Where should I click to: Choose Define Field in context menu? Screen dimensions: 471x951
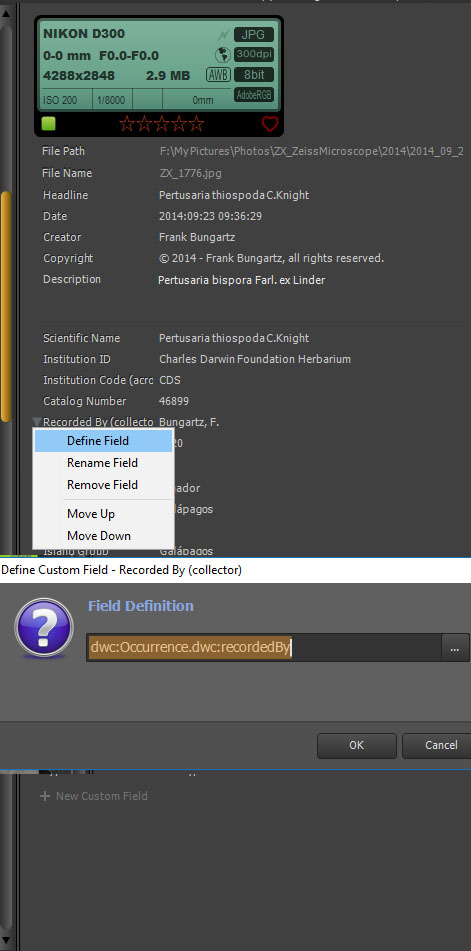pyautogui.click(x=104, y=441)
